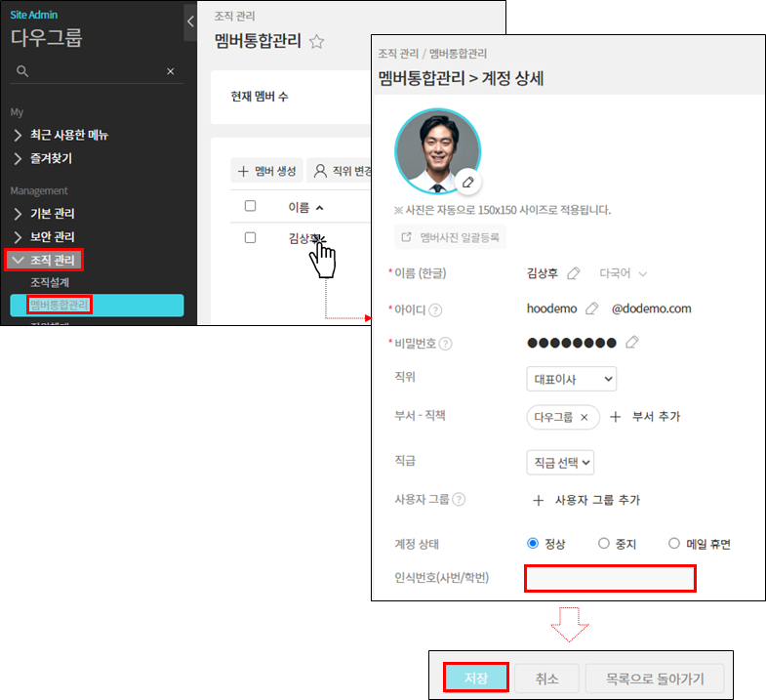This screenshot has width=766, height=700.
Task: Remove 다우그룹 department tag with X
Action: 585,417
